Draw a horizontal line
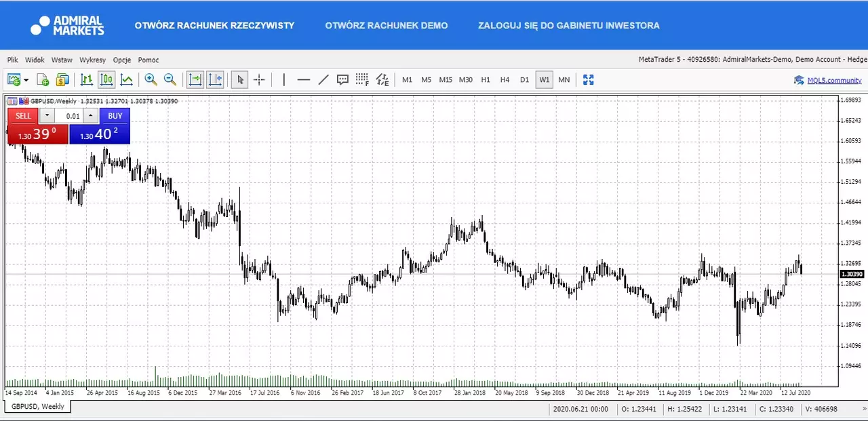The image size is (868, 421). point(304,79)
